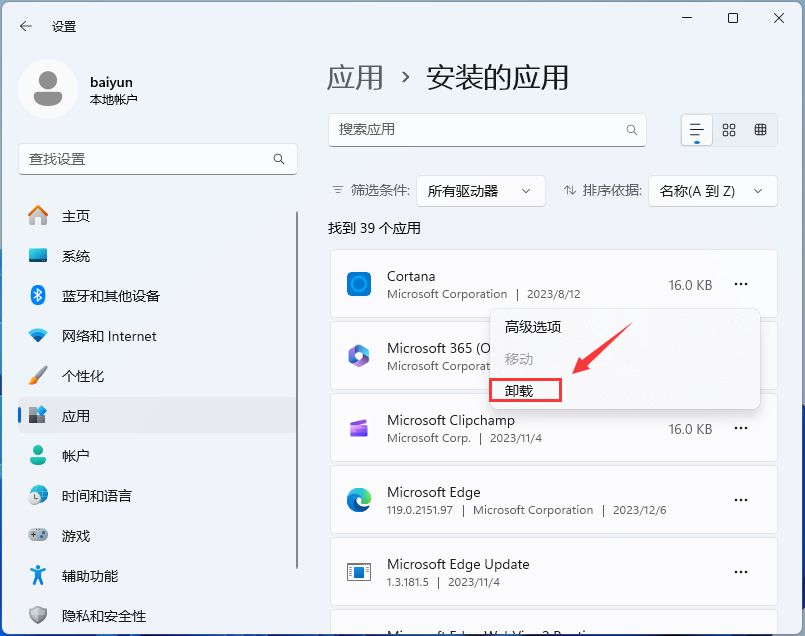Image resolution: width=805 pixels, height=636 pixels.
Task: Switch to list view layout icon
Action: click(x=697, y=130)
